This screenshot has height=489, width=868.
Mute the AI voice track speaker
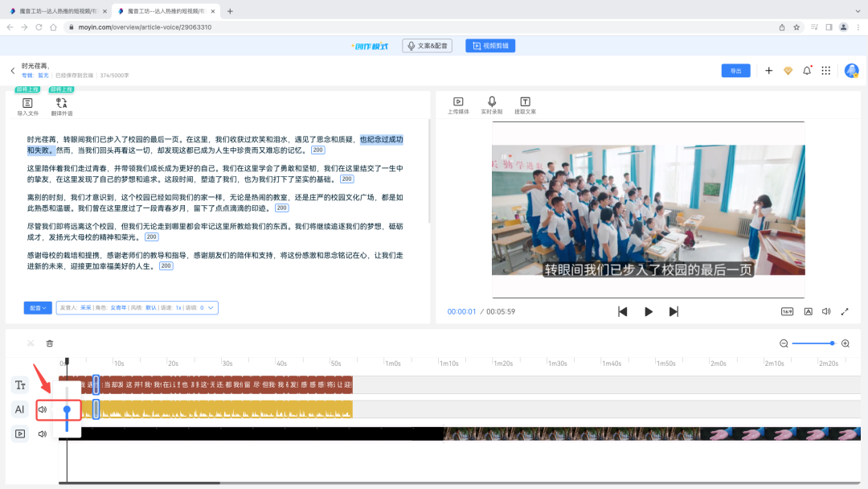coord(43,410)
